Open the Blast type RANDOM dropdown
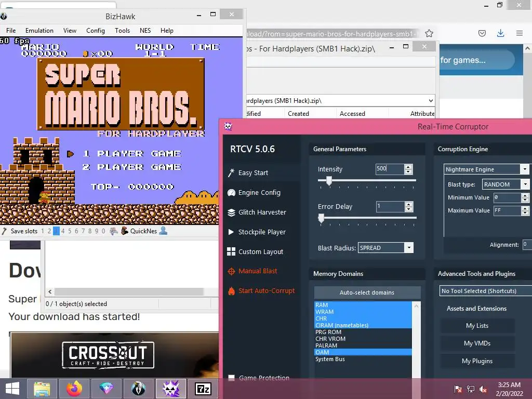532x399 pixels. click(x=525, y=184)
